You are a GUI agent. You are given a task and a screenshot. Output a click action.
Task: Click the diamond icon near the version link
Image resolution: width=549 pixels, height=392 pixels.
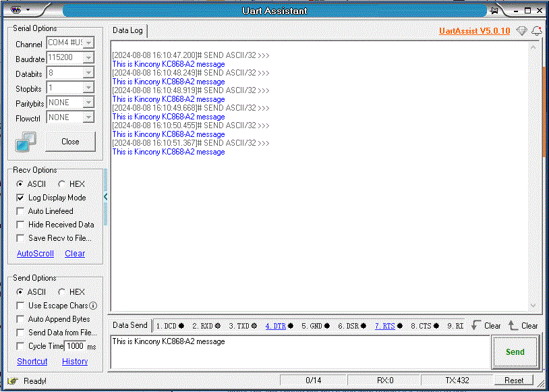click(521, 31)
